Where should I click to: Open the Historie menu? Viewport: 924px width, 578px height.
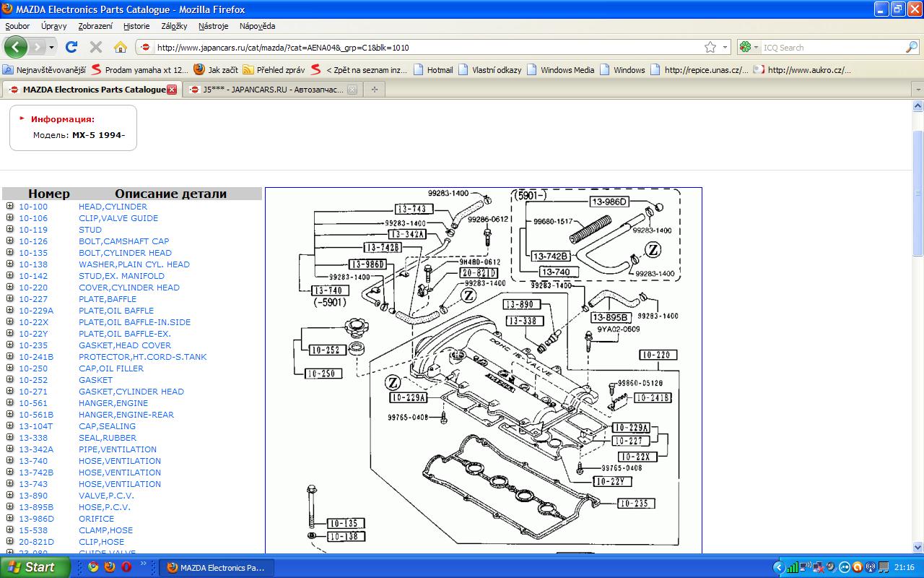coord(136,26)
